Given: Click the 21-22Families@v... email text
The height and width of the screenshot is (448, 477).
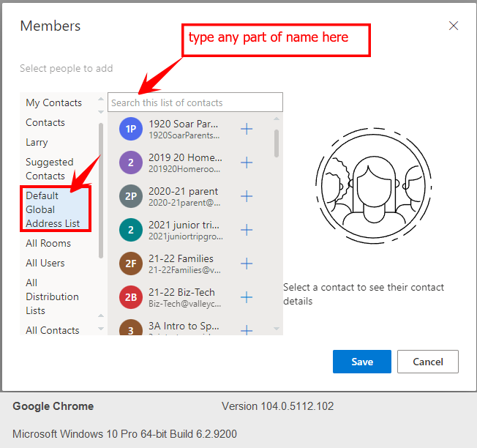Looking at the screenshot, I should click(184, 270).
